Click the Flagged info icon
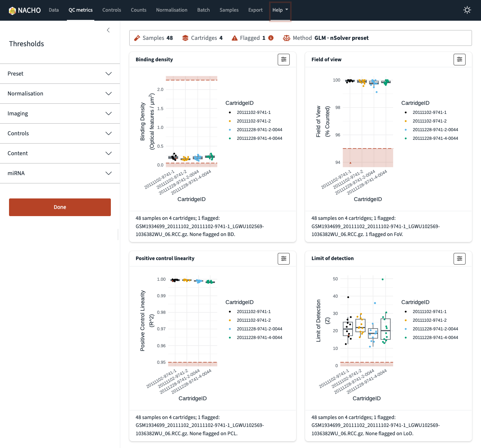The width and height of the screenshot is (481, 448). tap(271, 38)
